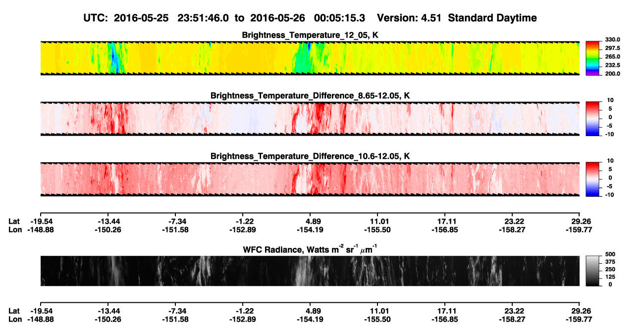Click the end time 2016-05-26 00:05:15.3 in title
Viewport: 644px width, 330px height.
308,18
